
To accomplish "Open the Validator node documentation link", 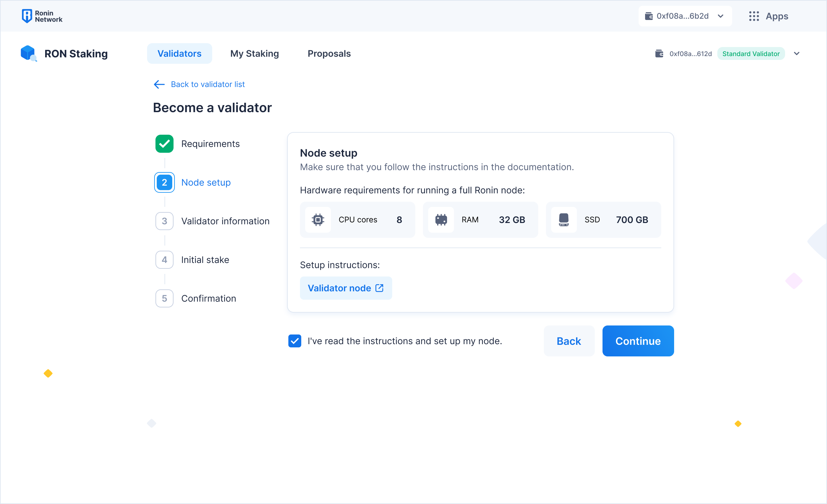I will pyautogui.click(x=345, y=288).
